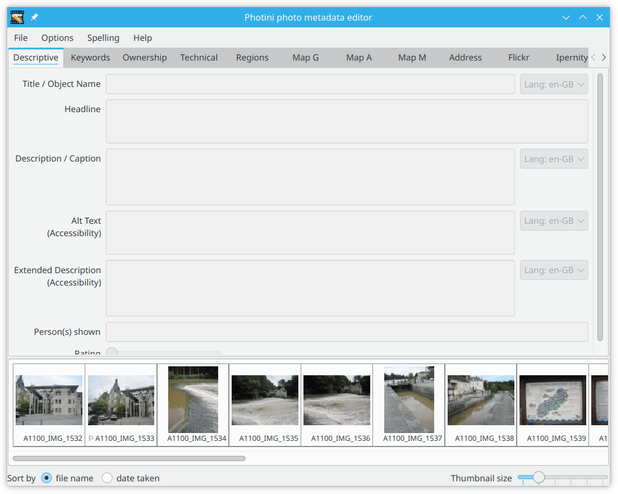The width and height of the screenshot is (618, 494).
Task: Click the vertical metadata form scrollbar
Action: [600, 207]
